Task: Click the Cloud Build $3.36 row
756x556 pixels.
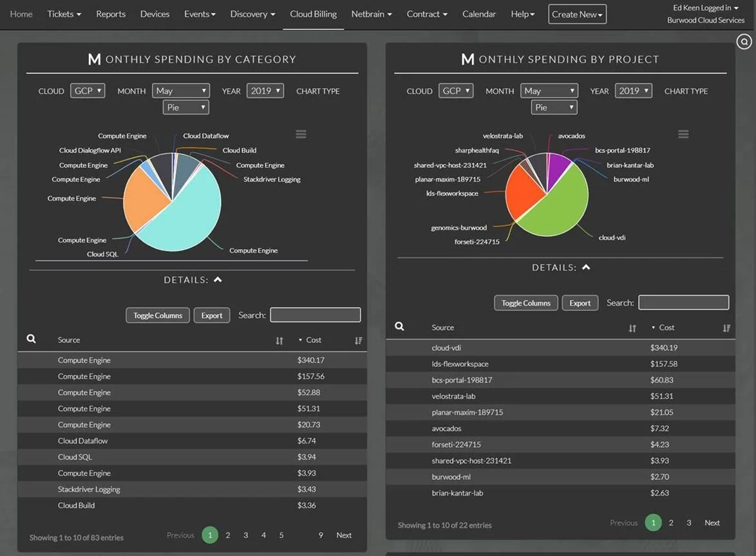Action: (192, 505)
